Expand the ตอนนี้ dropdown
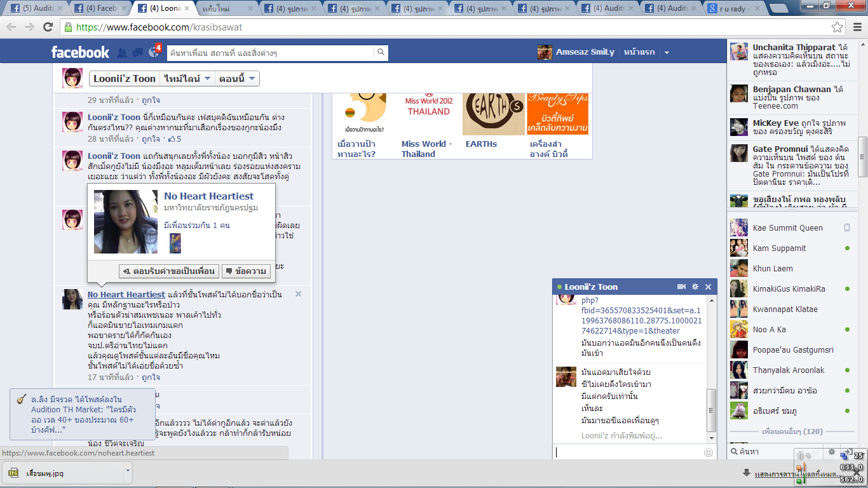868x488 pixels. (236, 79)
